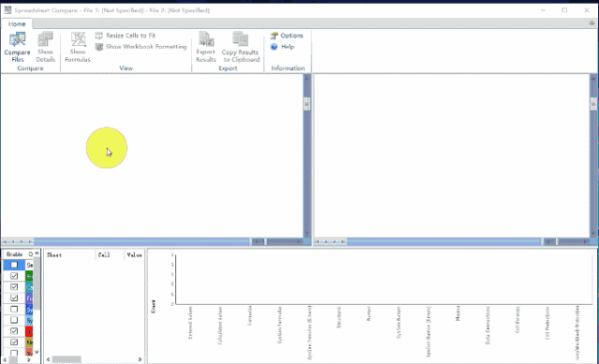Open Show Details in the ribbon

(46, 47)
